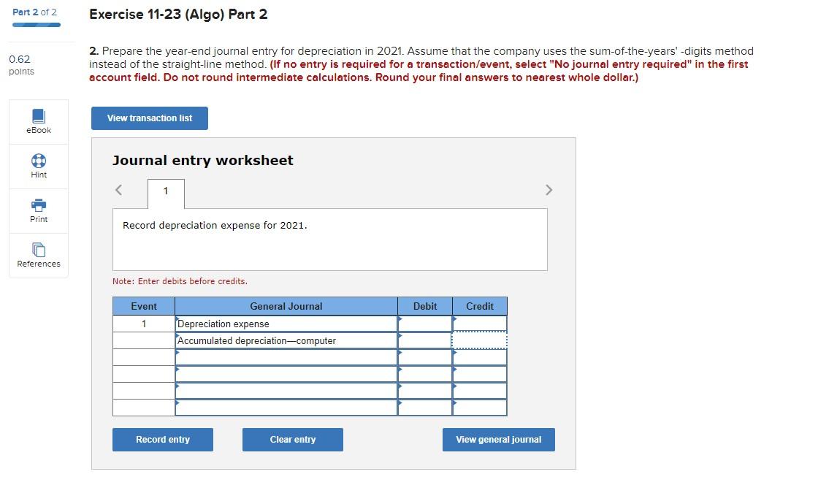Click the Part 2 of 2 progress bar
837x504 pixels.
pyautogui.click(x=37, y=25)
